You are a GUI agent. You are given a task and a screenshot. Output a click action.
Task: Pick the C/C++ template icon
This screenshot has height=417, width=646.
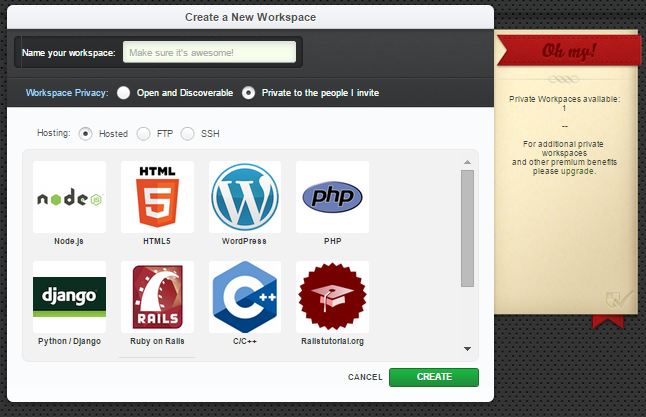click(x=245, y=297)
